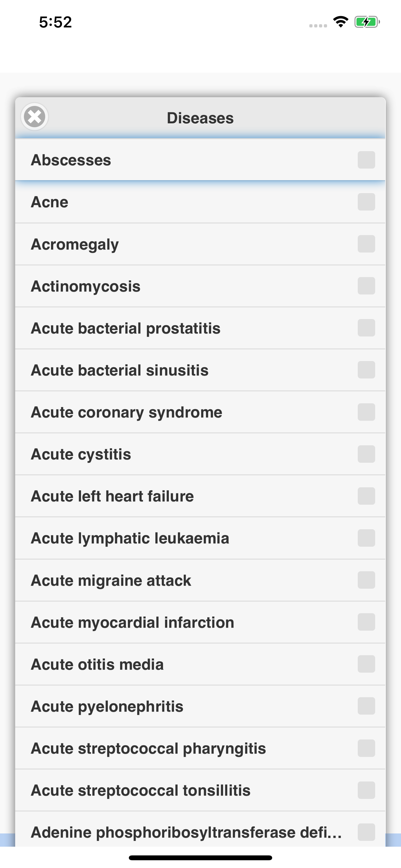The width and height of the screenshot is (401, 868).
Task: Choose Acute left heart failure item
Action: pos(200,496)
